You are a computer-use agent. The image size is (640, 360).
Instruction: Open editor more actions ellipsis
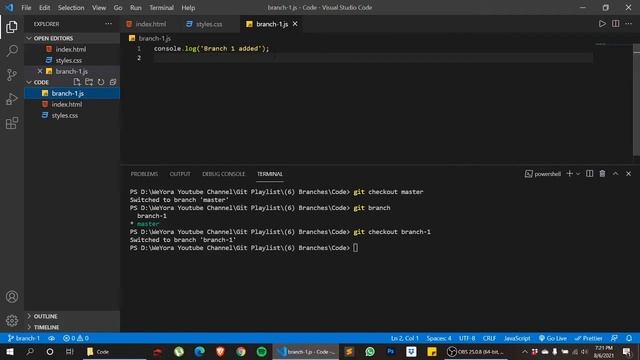tap(629, 24)
